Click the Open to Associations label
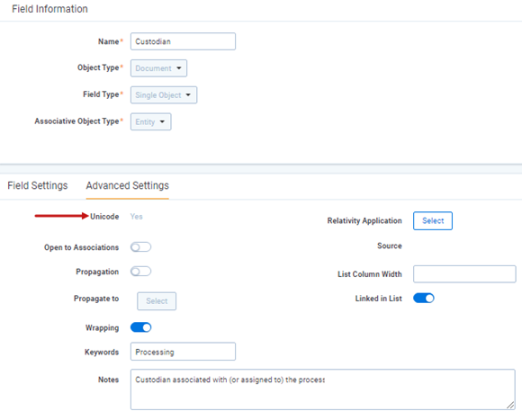Image resolution: width=522 pixels, height=420 pixels. coord(81,247)
